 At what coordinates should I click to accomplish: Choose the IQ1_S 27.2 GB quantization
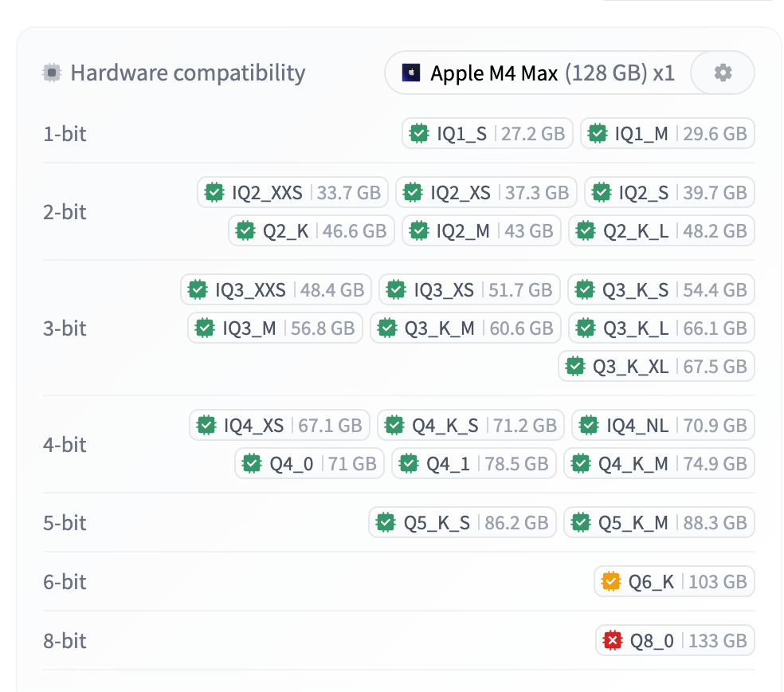[487, 134]
